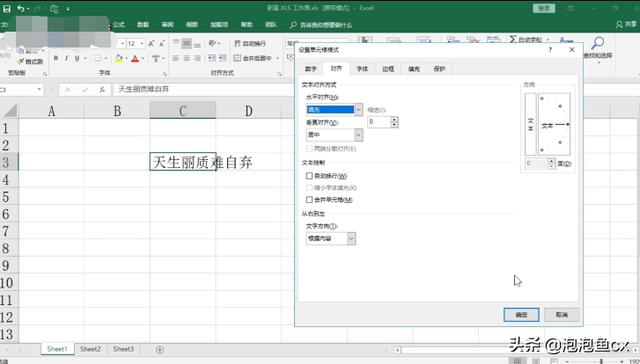640x364 pixels.
Task: Switch to the 填充 Fill tab
Action: point(413,69)
